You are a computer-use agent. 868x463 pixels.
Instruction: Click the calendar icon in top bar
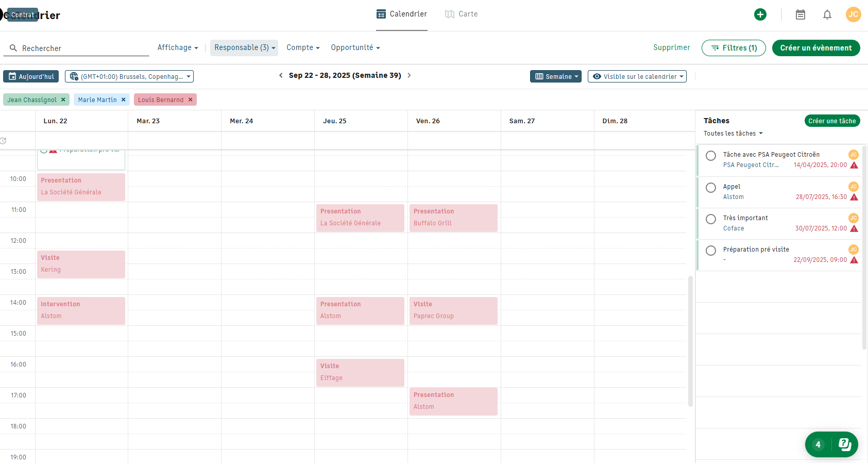[800, 14]
